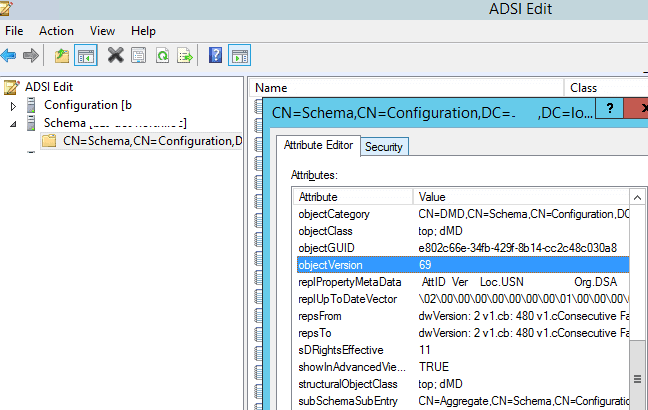648x410 pixels.
Task: Go up one level with folder icon
Action: (x=62, y=55)
